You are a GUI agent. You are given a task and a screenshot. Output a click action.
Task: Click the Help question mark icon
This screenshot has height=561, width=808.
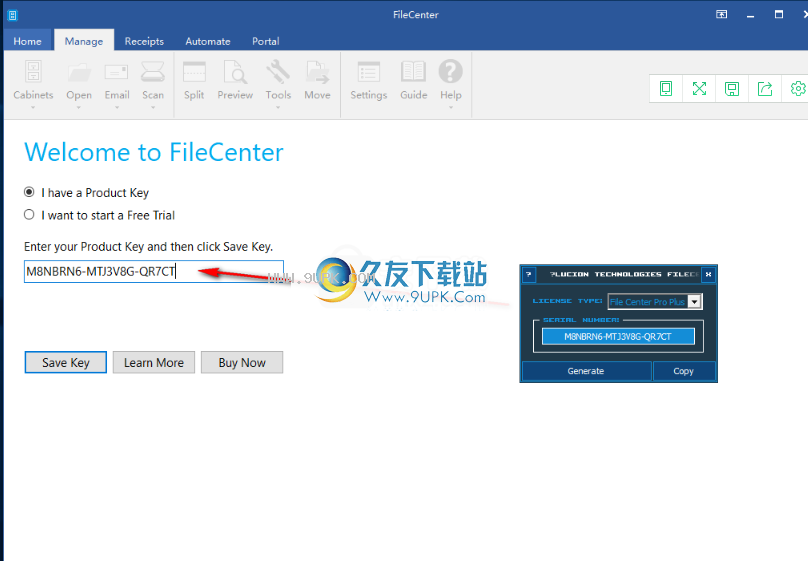pos(451,72)
